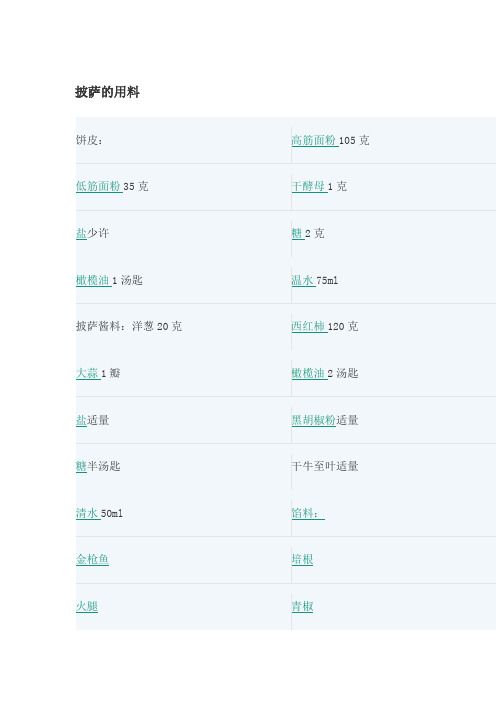This screenshot has height=702, width=496.
Task: Open the 黑胡椒粉 link
Action: (x=314, y=420)
